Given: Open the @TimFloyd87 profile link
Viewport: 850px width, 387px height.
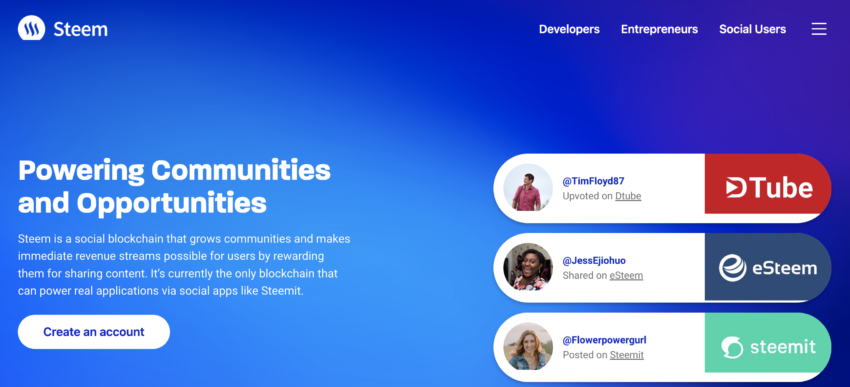Looking at the screenshot, I should click(594, 181).
